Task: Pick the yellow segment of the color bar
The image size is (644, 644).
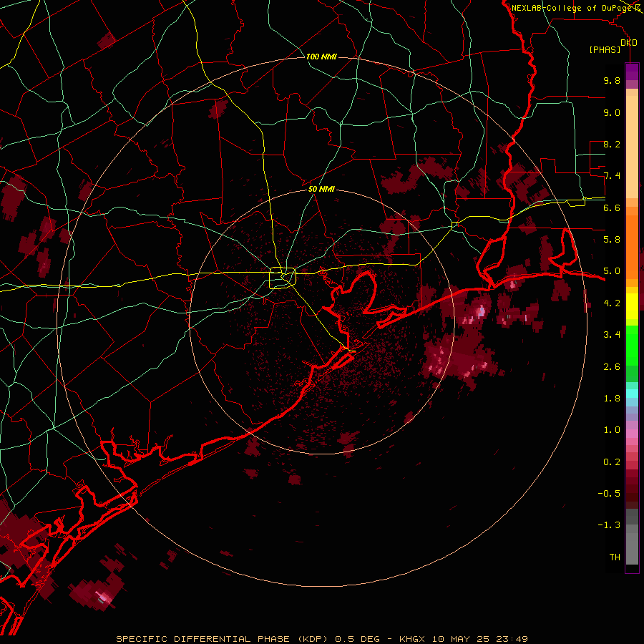Action: (x=632, y=306)
